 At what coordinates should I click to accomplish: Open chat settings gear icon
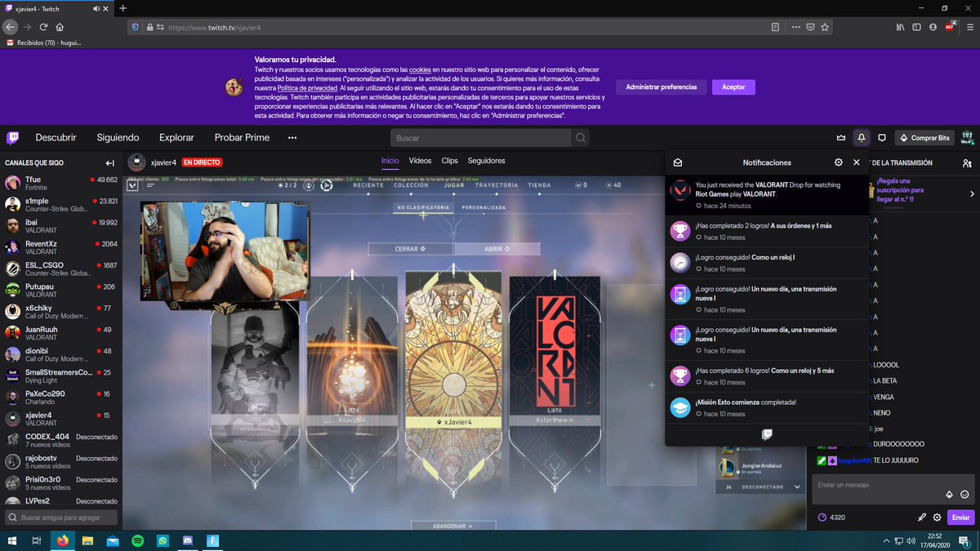(937, 518)
